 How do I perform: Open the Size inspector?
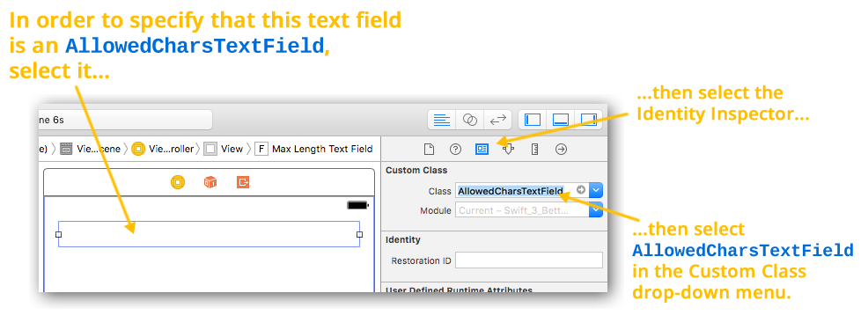tap(534, 149)
